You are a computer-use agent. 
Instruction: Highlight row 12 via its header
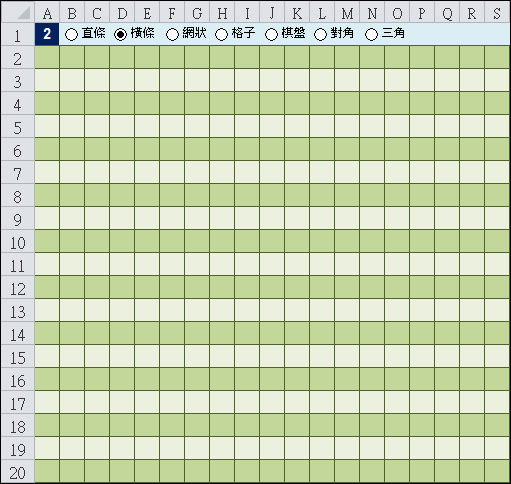tap(18, 287)
